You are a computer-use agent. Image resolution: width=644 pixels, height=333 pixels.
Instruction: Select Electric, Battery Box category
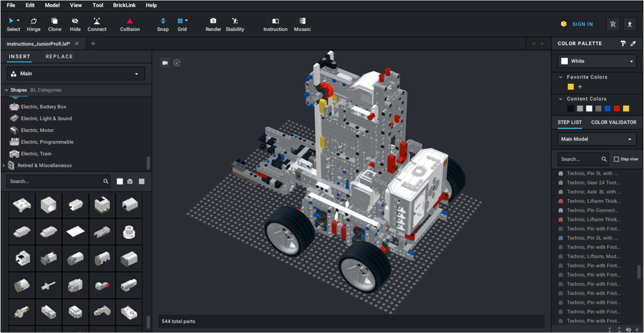tap(43, 107)
